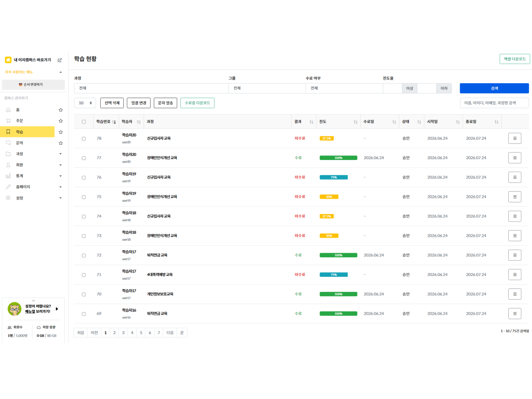Open row menu icon for 학습번호 73
532x399 pixels.
click(x=515, y=236)
